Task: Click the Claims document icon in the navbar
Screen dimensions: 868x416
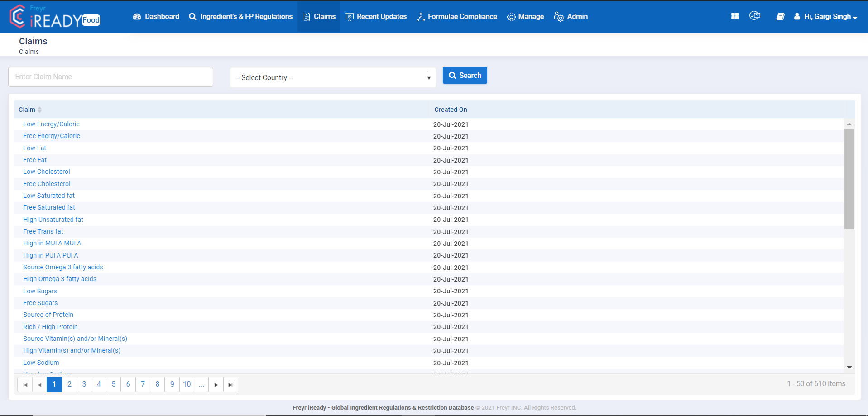Action: pyautogui.click(x=307, y=16)
